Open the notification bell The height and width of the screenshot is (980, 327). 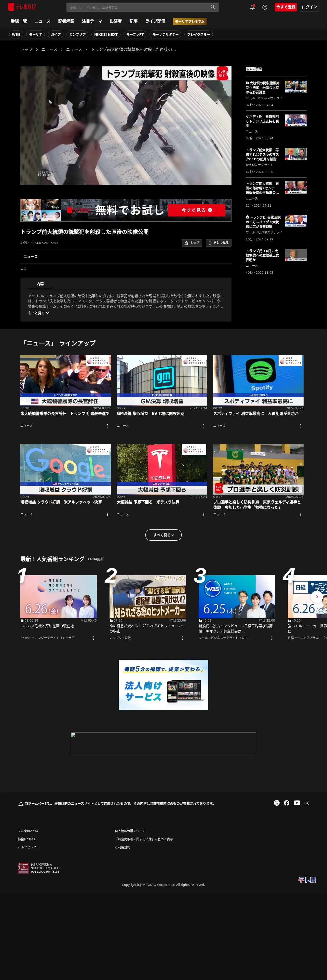point(252,7)
